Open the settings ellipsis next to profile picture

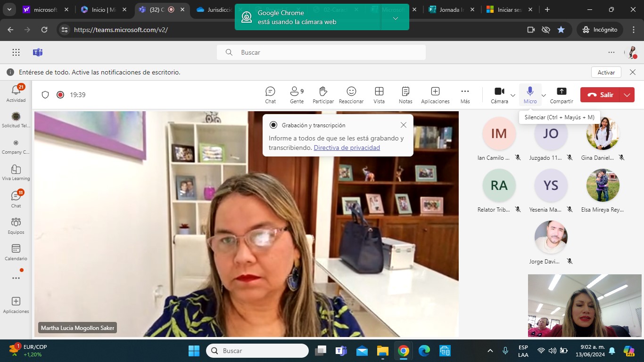(611, 52)
